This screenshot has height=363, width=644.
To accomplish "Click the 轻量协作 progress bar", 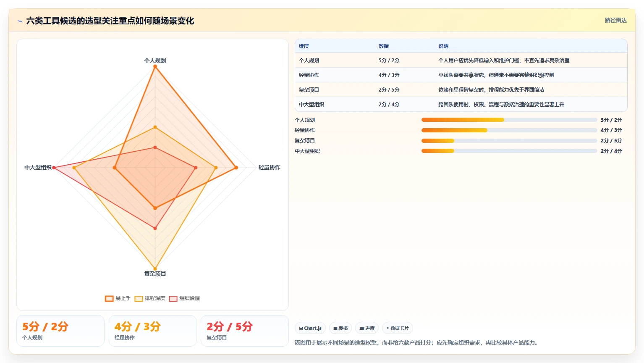I will coord(509,130).
